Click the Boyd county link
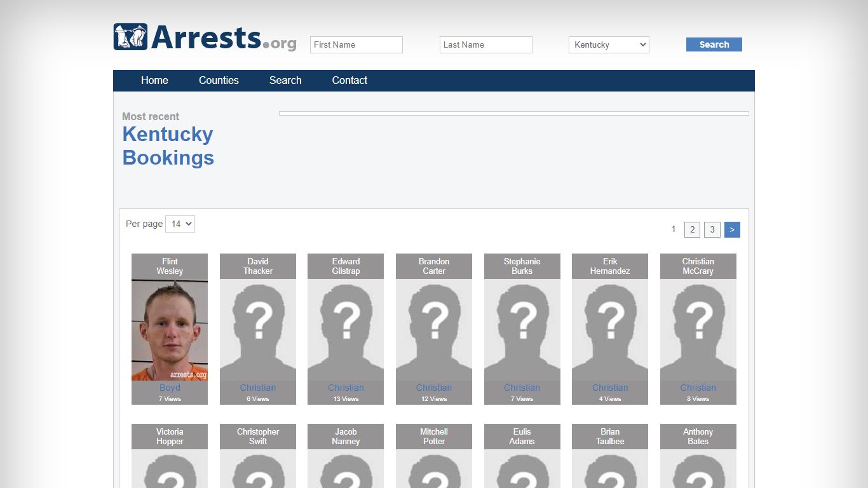The image size is (868, 488). [x=170, y=388]
